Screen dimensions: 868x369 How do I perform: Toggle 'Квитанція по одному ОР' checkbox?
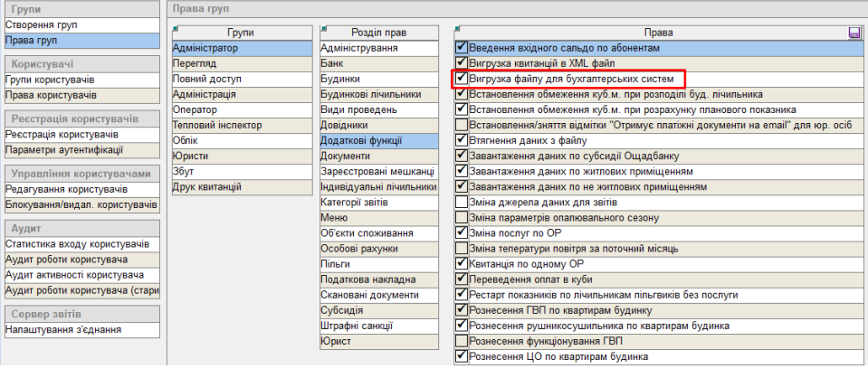click(x=463, y=263)
